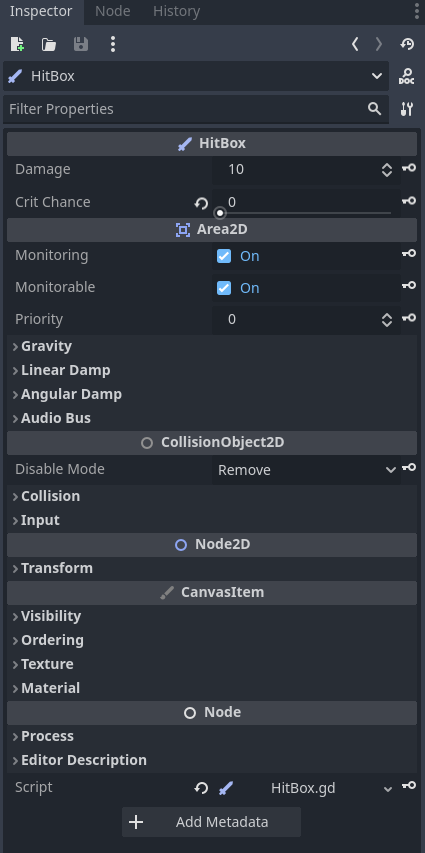Image resolution: width=425 pixels, height=853 pixels.
Task: Disable the Monitorable checkbox
Action: pyautogui.click(x=224, y=288)
